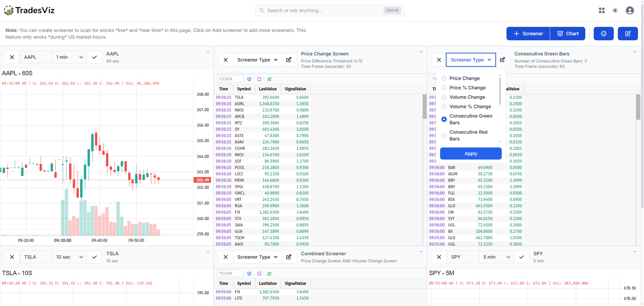Screen dimensions: 644x306
Task: Open the user profile avatar
Action: coord(630,10)
